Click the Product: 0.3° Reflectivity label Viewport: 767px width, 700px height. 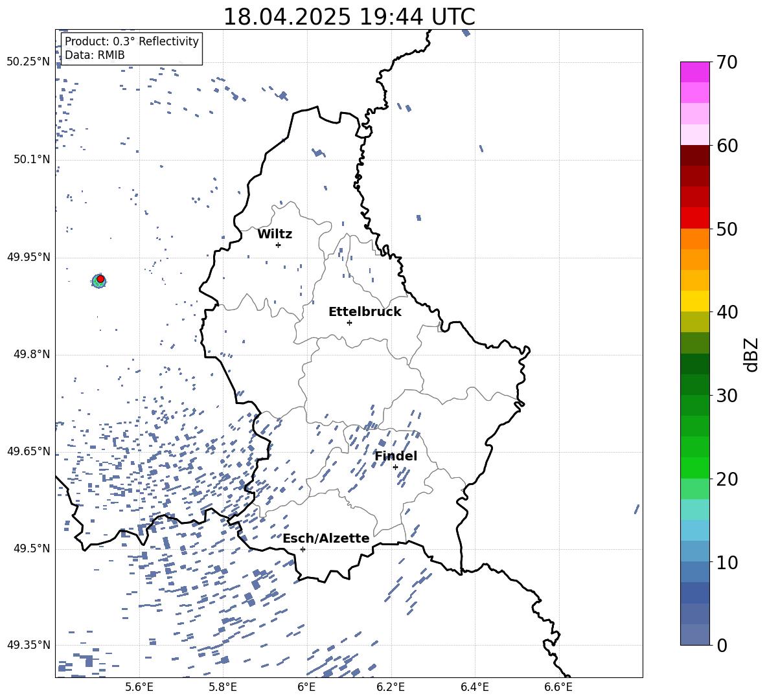click(132, 41)
